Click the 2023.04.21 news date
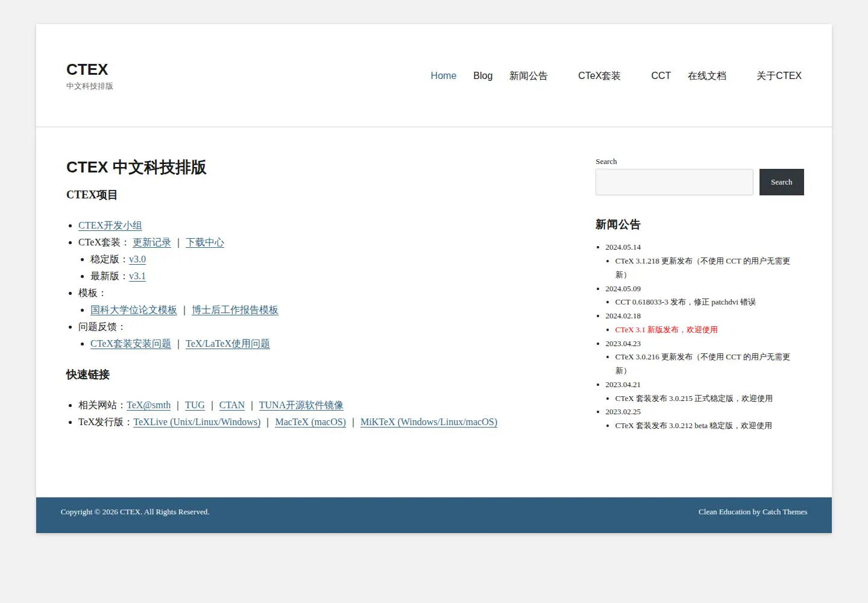Image resolution: width=868 pixels, height=603 pixels. point(623,385)
